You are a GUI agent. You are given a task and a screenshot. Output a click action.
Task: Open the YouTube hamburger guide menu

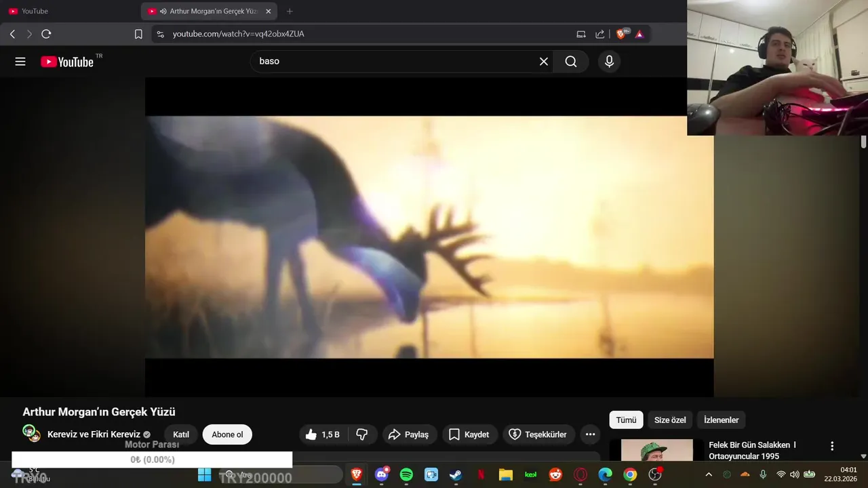pyautogui.click(x=20, y=62)
